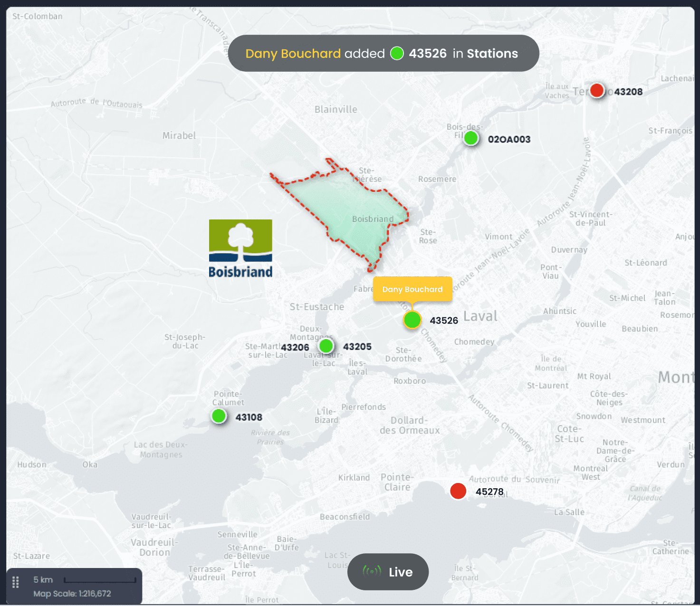Click the live signal icon
The width and height of the screenshot is (700, 606).
372,571
